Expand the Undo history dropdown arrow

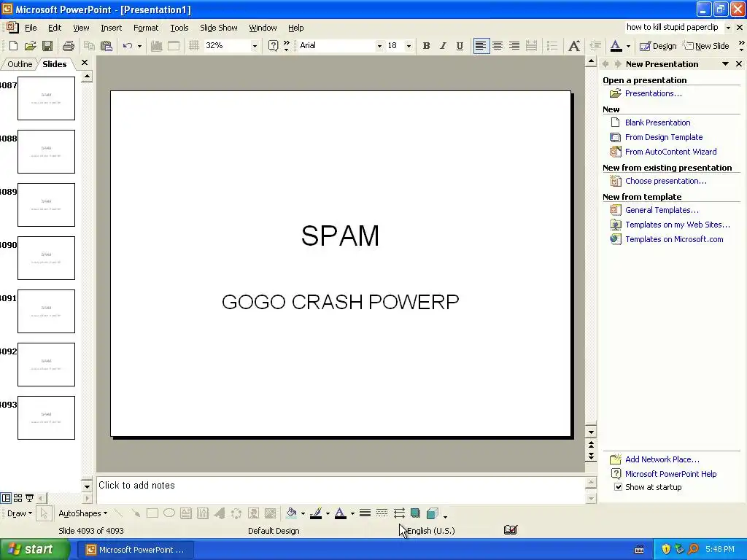[139, 46]
